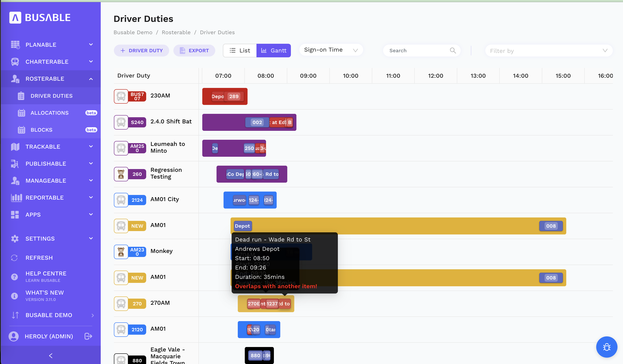
Task: Click the AM01 City duty name
Action: pos(165,199)
